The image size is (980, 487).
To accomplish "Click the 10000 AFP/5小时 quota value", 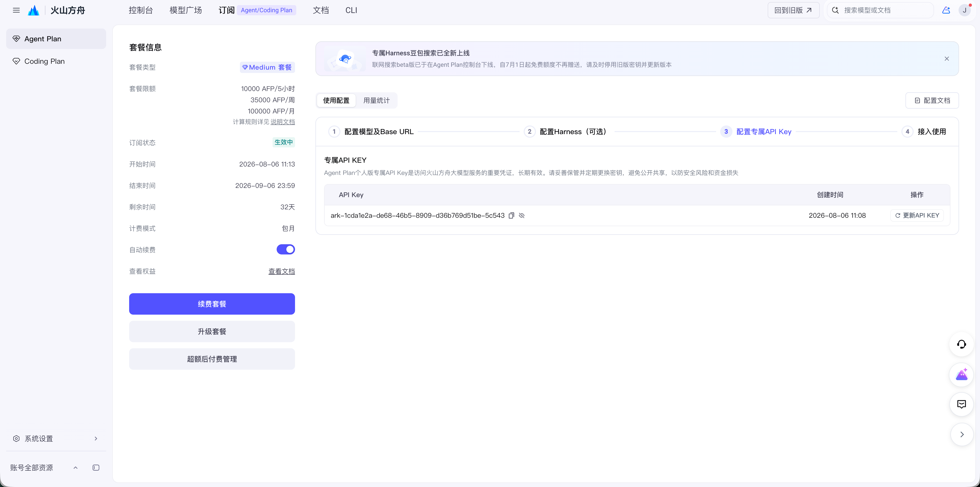I will tap(268, 88).
